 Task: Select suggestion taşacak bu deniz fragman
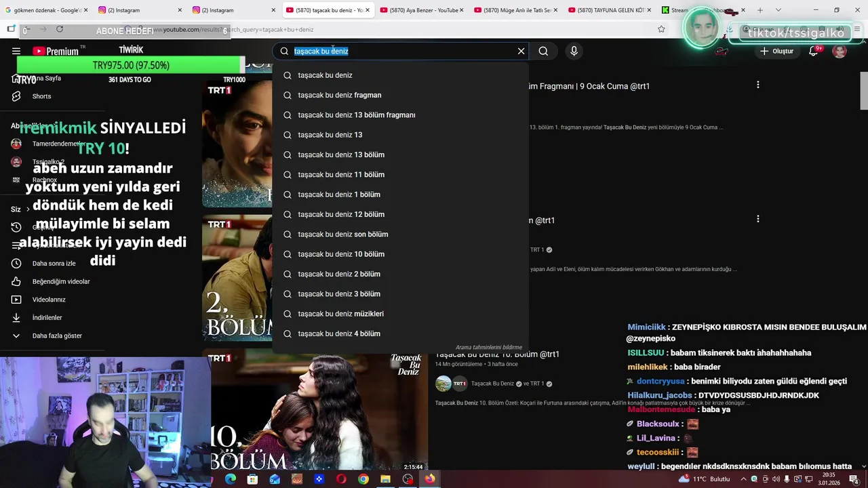coord(400,95)
